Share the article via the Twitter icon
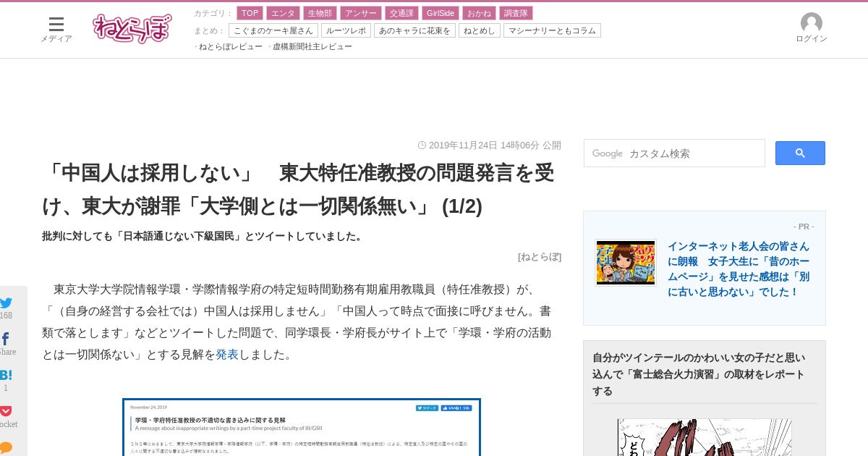 tap(7, 303)
